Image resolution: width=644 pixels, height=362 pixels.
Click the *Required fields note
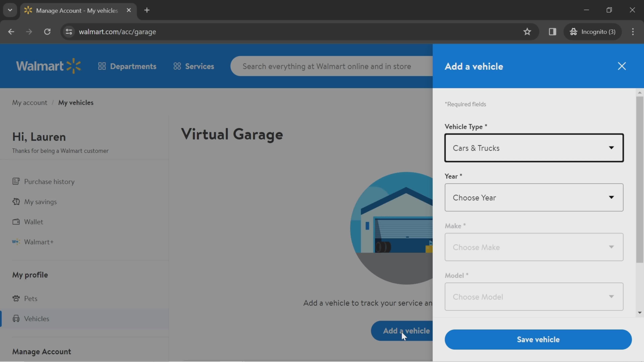(465, 104)
